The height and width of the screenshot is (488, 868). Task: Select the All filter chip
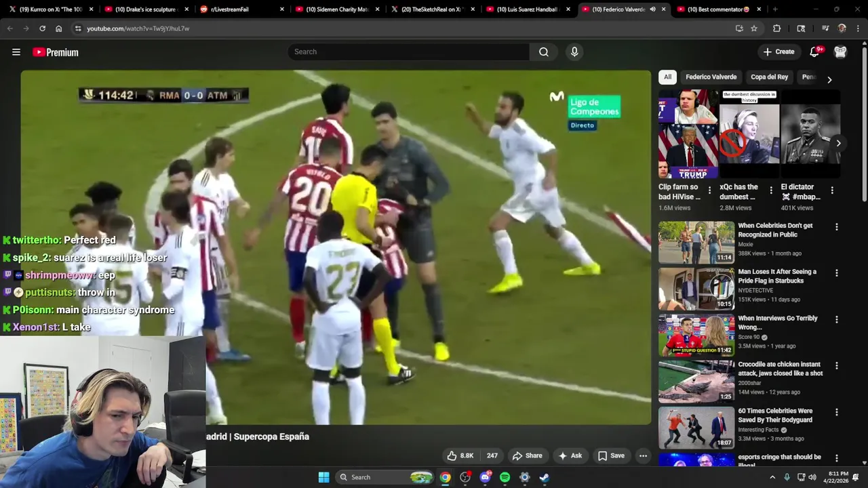point(667,77)
